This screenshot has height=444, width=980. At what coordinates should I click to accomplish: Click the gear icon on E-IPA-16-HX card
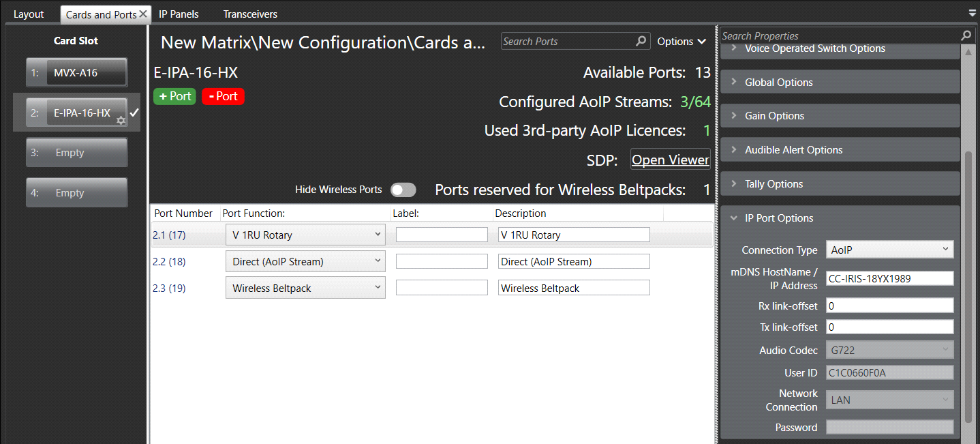pos(121,121)
